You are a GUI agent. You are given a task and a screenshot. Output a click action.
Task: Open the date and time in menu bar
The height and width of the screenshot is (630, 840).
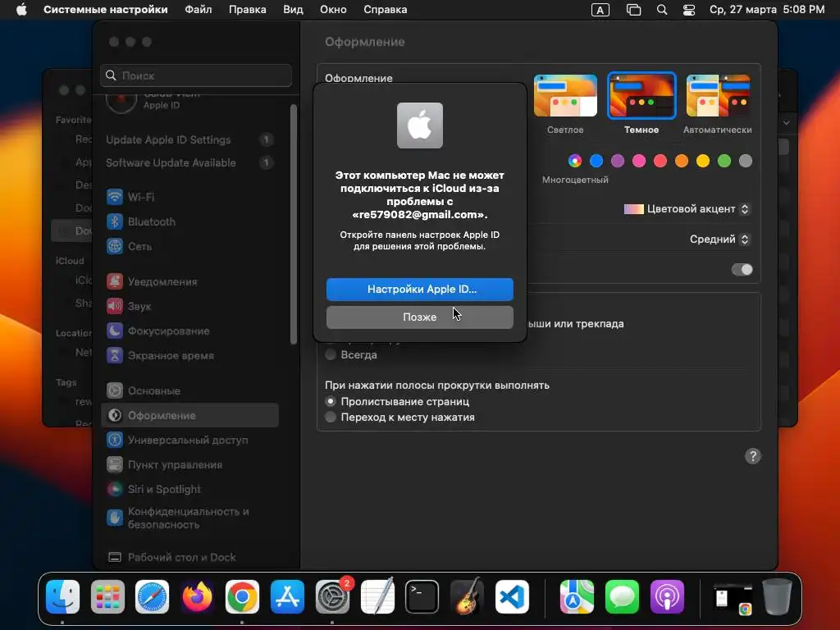(x=767, y=10)
